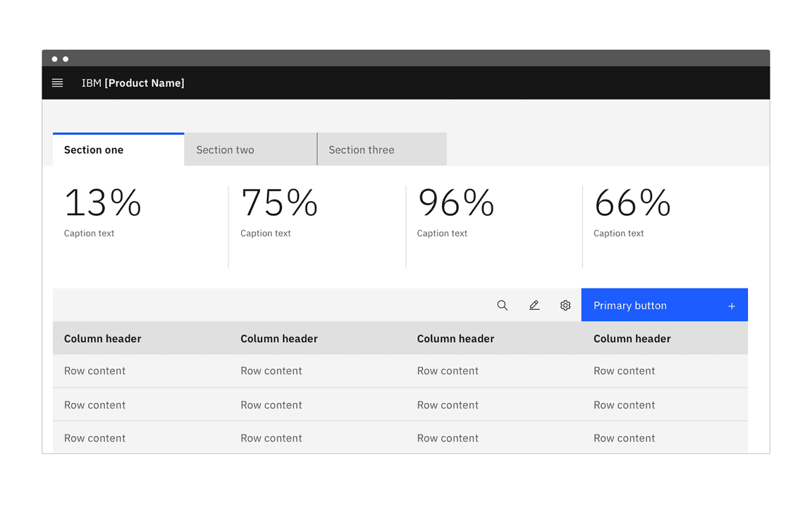
Task: Click the search icon above the table
Action: (x=502, y=305)
